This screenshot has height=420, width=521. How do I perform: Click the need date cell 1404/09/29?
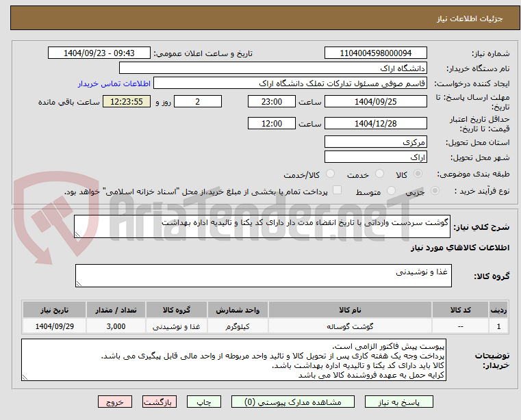click(55, 326)
